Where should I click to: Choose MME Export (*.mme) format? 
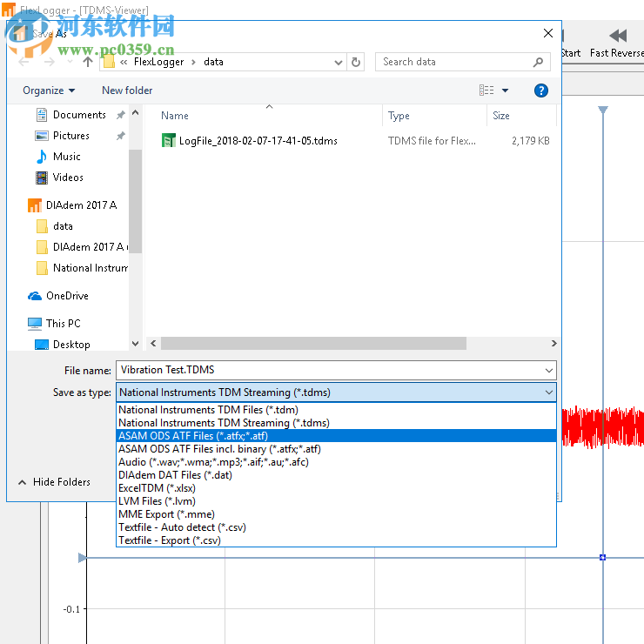tap(336, 514)
